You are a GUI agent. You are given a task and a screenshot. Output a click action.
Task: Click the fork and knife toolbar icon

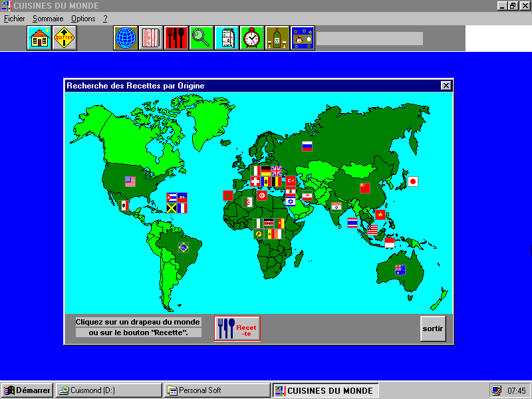(176, 38)
